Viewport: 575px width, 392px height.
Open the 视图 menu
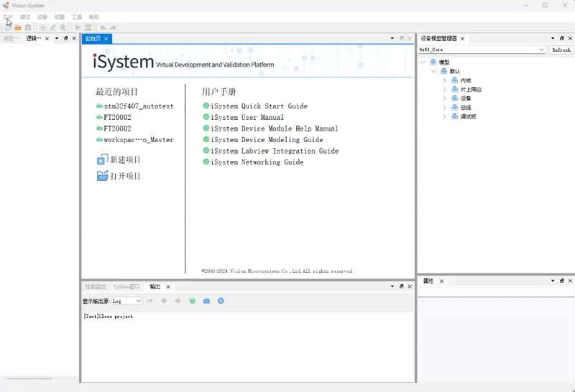point(60,17)
